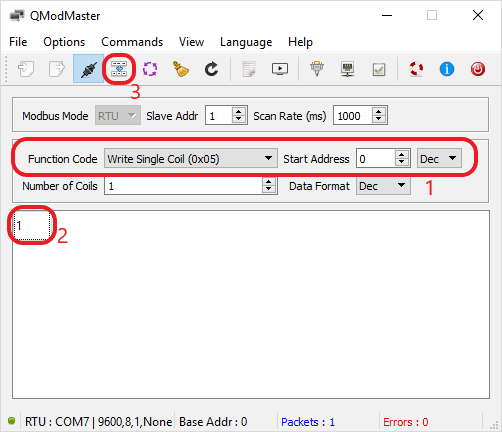Open the Options menu
502x432 pixels.
click(x=64, y=42)
